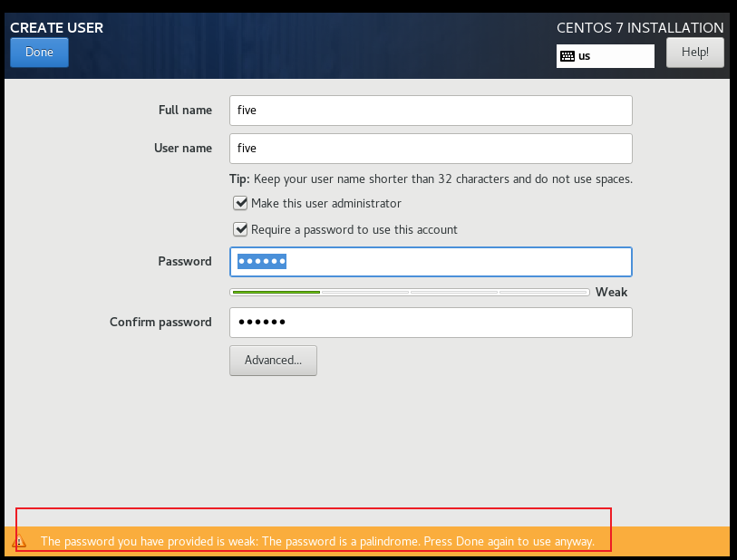The width and height of the screenshot is (737, 560).
Task: Toggle Require a password checkbox
Action: [240, 229]
